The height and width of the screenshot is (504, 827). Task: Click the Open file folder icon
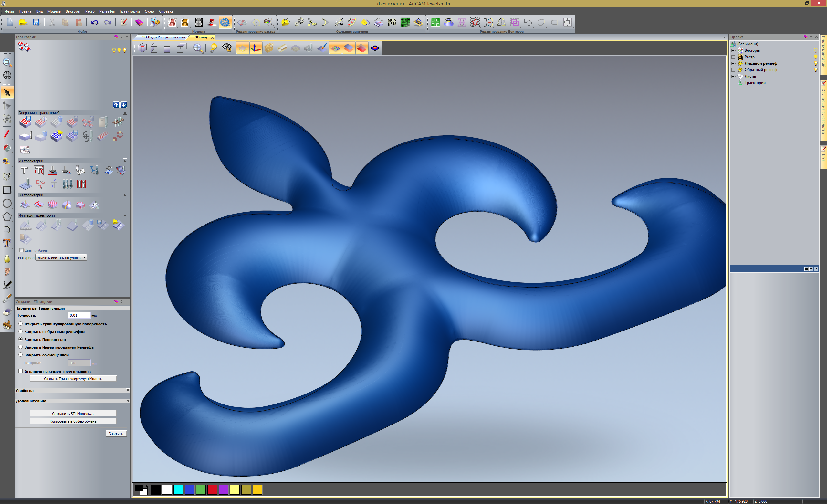[23, 23]
